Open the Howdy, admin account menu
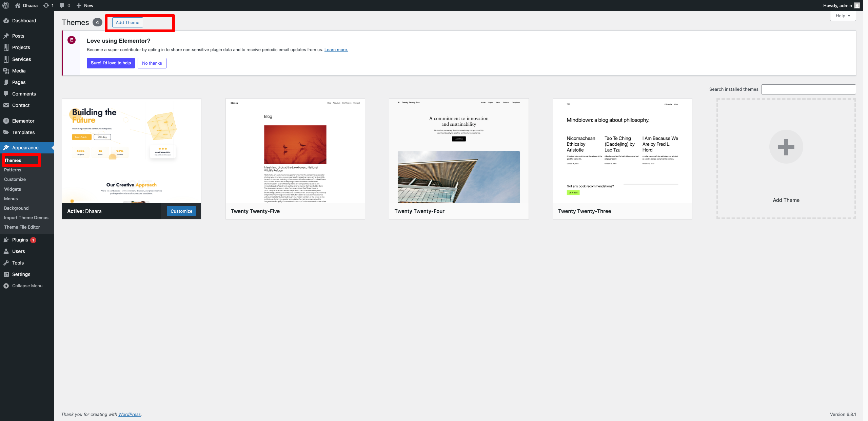 click(837, 5)
